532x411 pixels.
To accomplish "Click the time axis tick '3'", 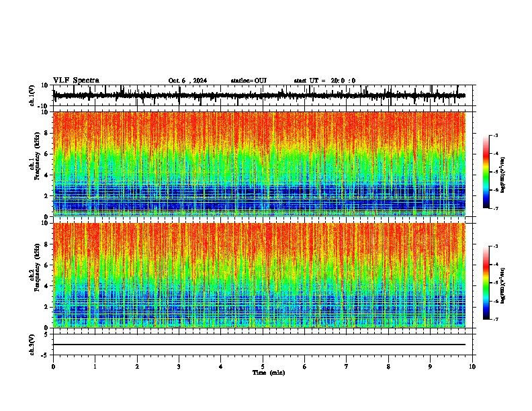I will point(179,367).
